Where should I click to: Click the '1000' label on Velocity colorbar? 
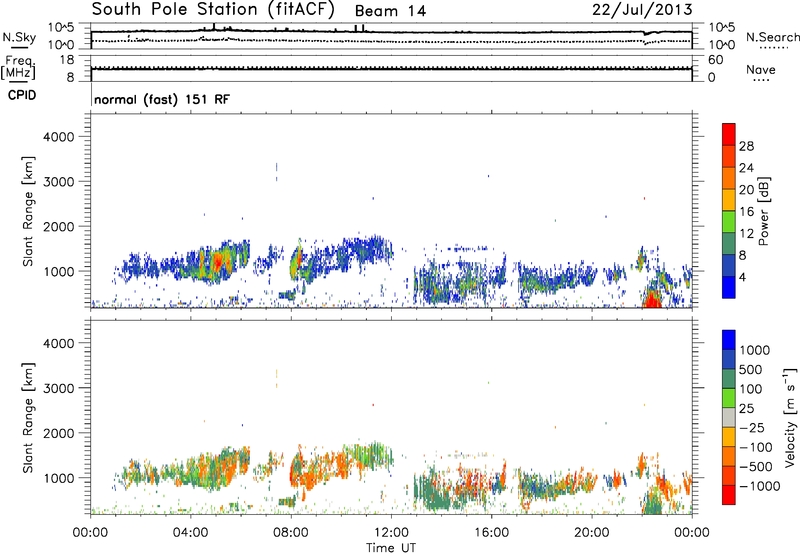[755, 350]
